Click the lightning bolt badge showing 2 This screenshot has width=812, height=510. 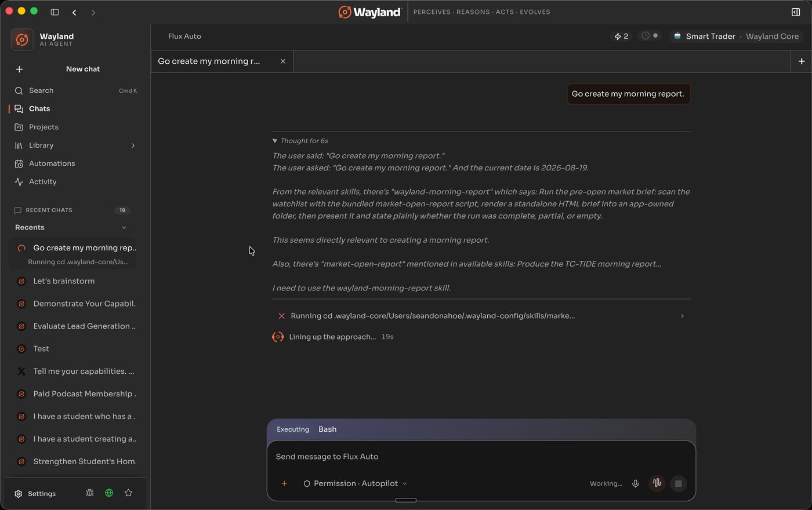coord(621,37)
